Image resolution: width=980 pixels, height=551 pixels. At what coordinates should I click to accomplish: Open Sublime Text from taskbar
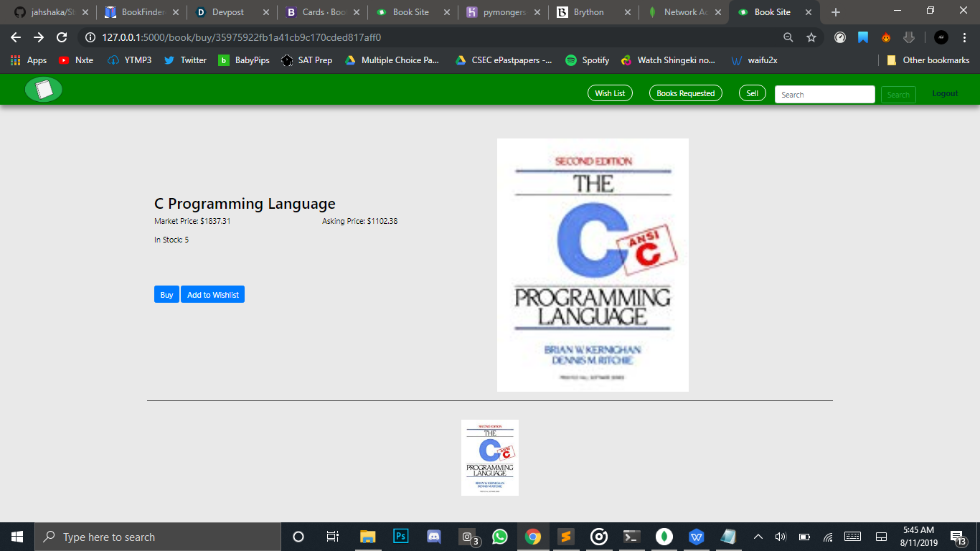pos(566,537)
